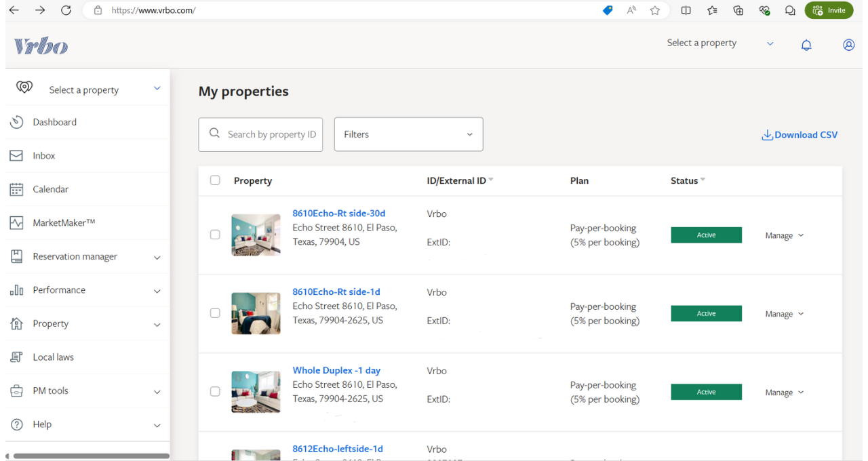Click the sidebar horizontal scrollbar
The image size is (868, 461).
click(x=91, y=456)
